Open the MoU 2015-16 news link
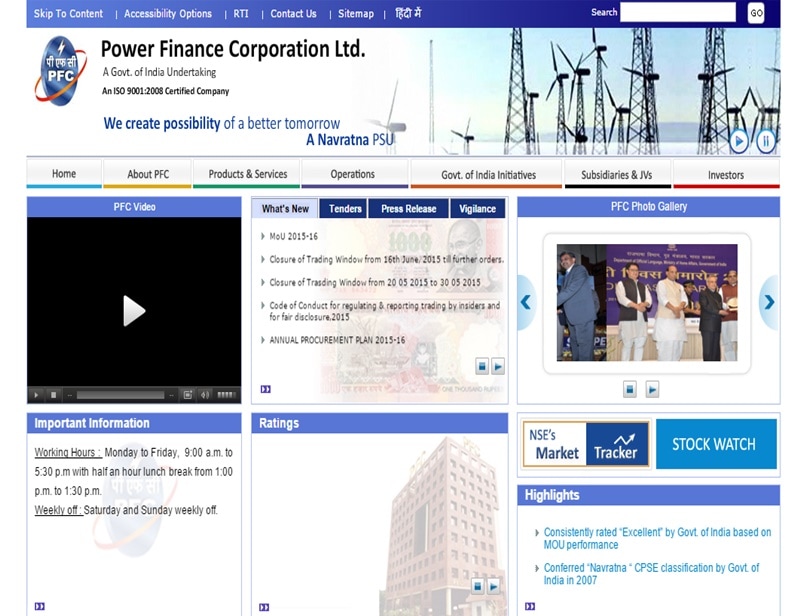Screen dimensions: 800x616 pos(293,236)
